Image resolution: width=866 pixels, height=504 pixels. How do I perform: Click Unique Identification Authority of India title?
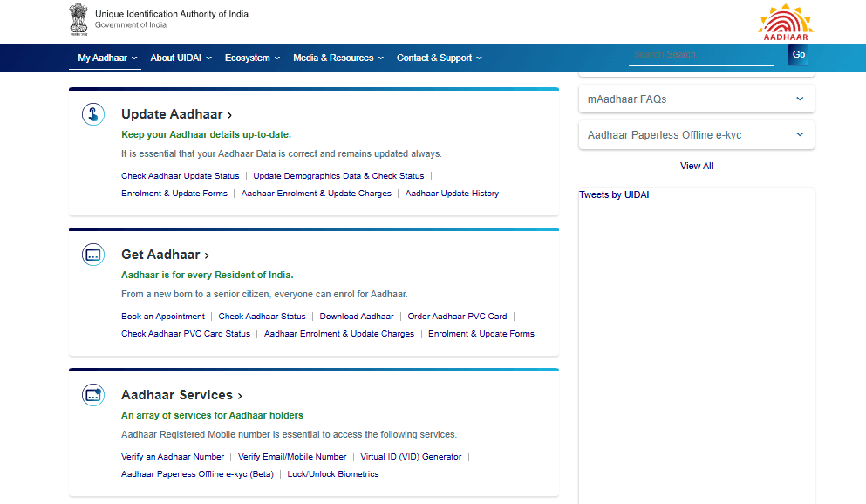(x=171, y=14)
